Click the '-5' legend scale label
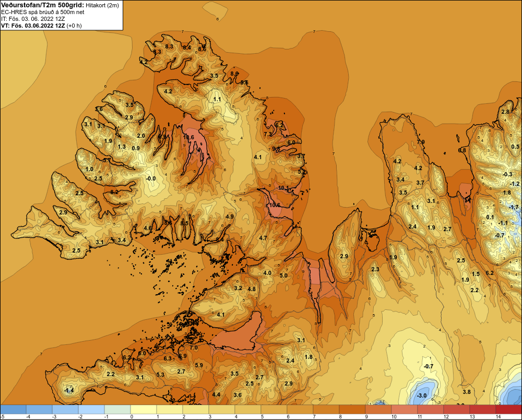 click(2, 417)
